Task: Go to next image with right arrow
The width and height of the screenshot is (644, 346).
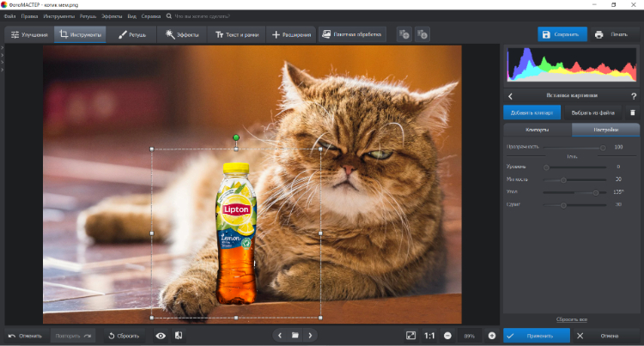Action: pyautogui.click(x=310, y=335)
